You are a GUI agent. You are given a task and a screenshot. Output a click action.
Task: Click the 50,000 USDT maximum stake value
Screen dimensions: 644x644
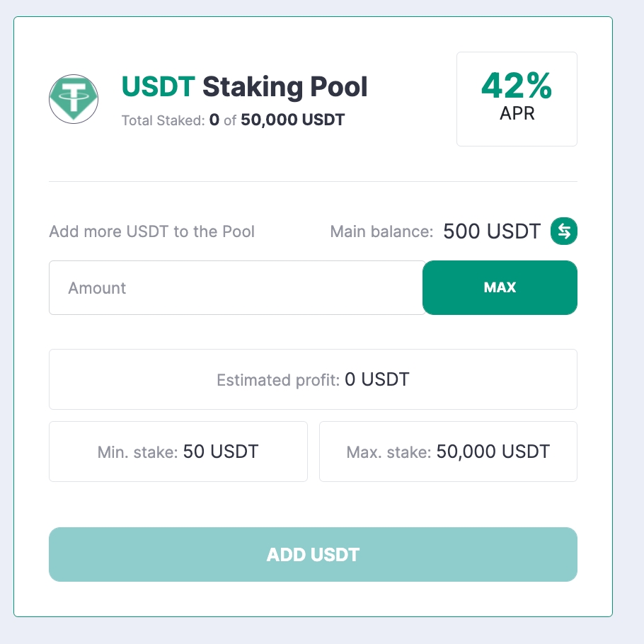tap(493, 452)
